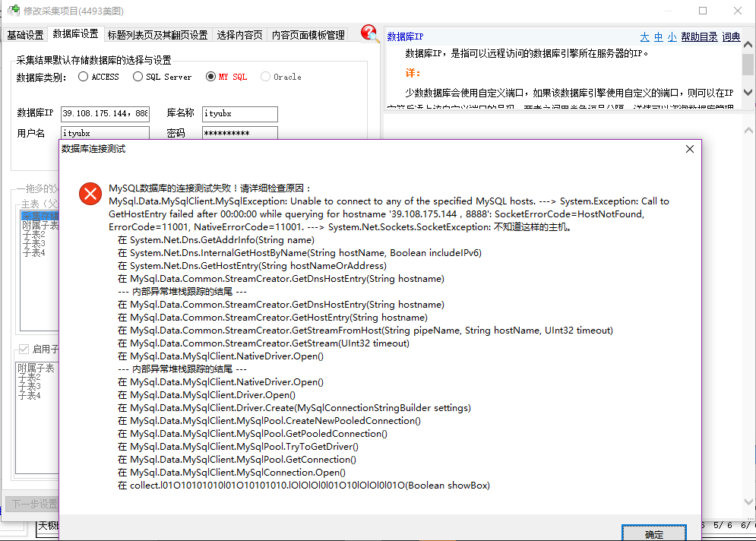Click the 词典 link in help panel
The image size is (756, 541).
coord(731,36)
